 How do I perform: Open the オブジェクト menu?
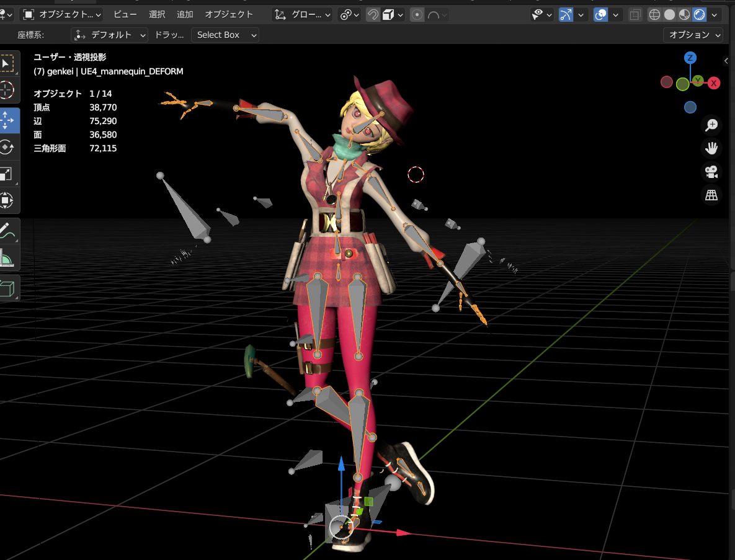pyautogui.click(x=229, y=14)
